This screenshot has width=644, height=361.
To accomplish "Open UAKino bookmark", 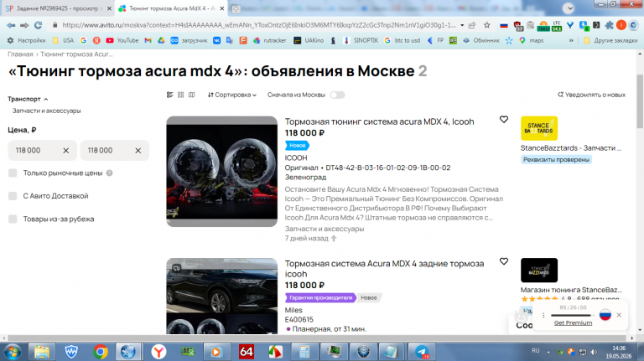I will point(309,40).
